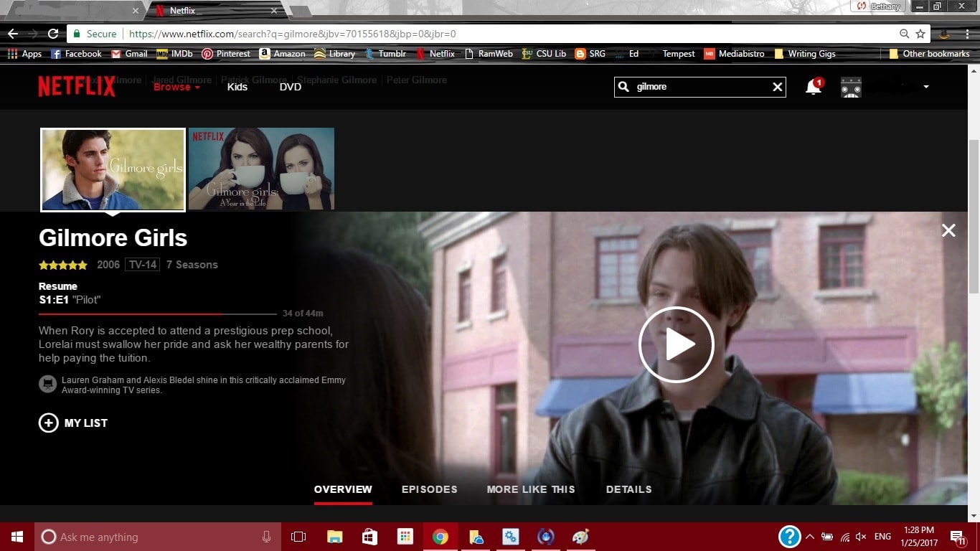
Task: Open the Details tab
Action: [629, 489]
